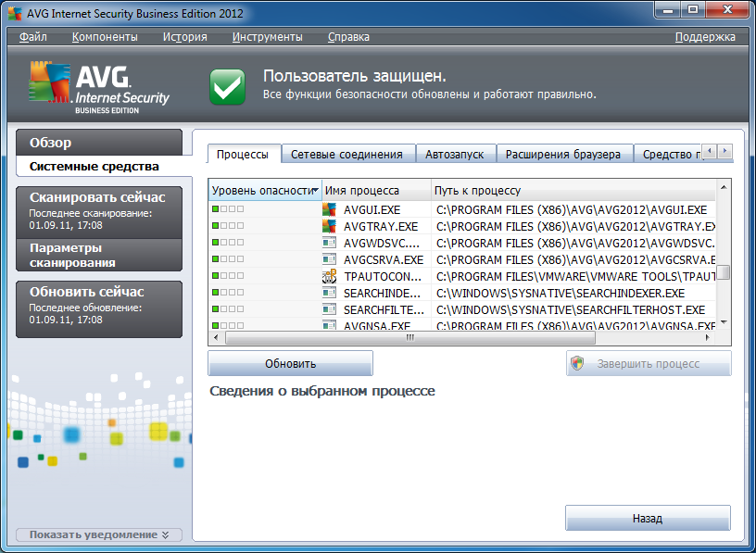This screenshot has height=553, width=756.
Task: Select the AVGCSRVA.EXE process name
Action: point(384,260)
